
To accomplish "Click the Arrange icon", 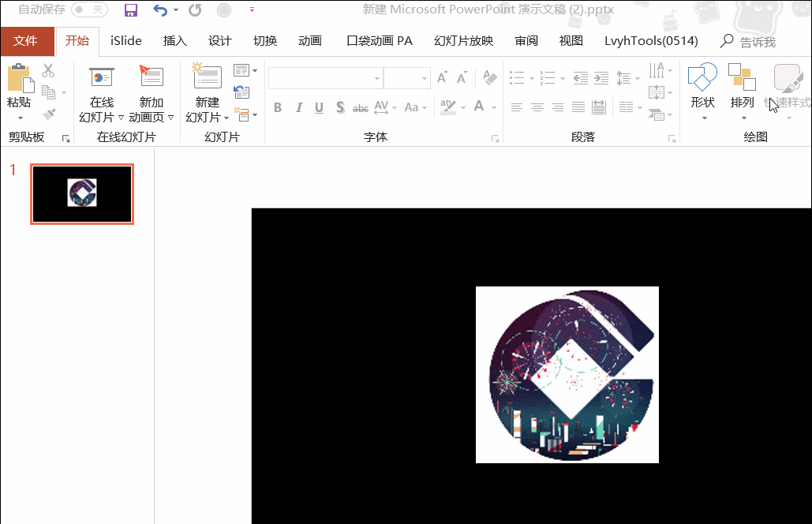I will pos(742,79).
